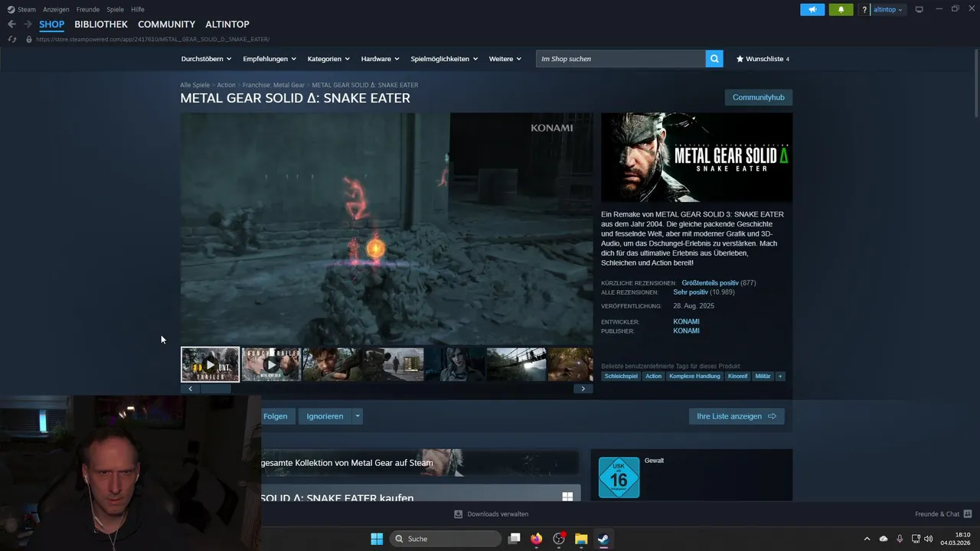Viewport: 980px width, 551px height.
Task: Select the first trailer thumbnail
Action: tap(211, 364)
